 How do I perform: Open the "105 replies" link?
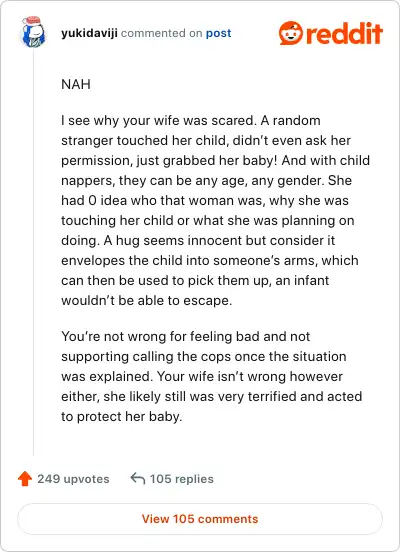[x=182, y=479]
